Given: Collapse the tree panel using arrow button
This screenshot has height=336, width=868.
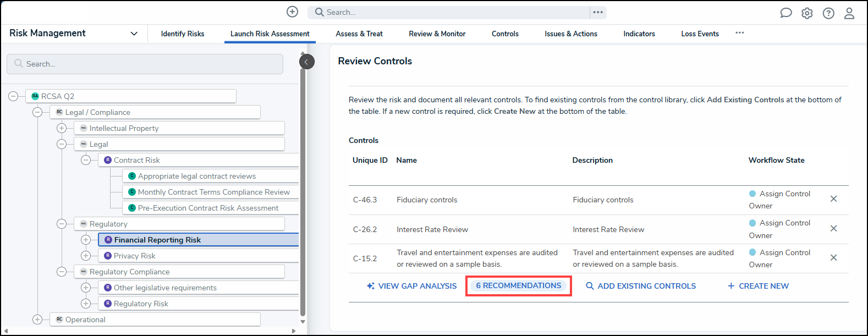Looking at the screenshot, I should click(306, 62).
